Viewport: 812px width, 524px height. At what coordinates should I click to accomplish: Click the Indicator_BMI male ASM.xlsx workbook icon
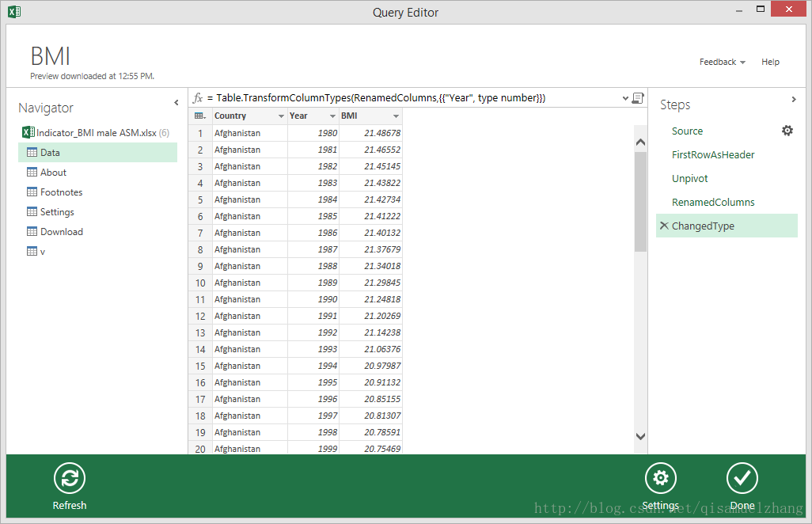[x=28, y=132]
